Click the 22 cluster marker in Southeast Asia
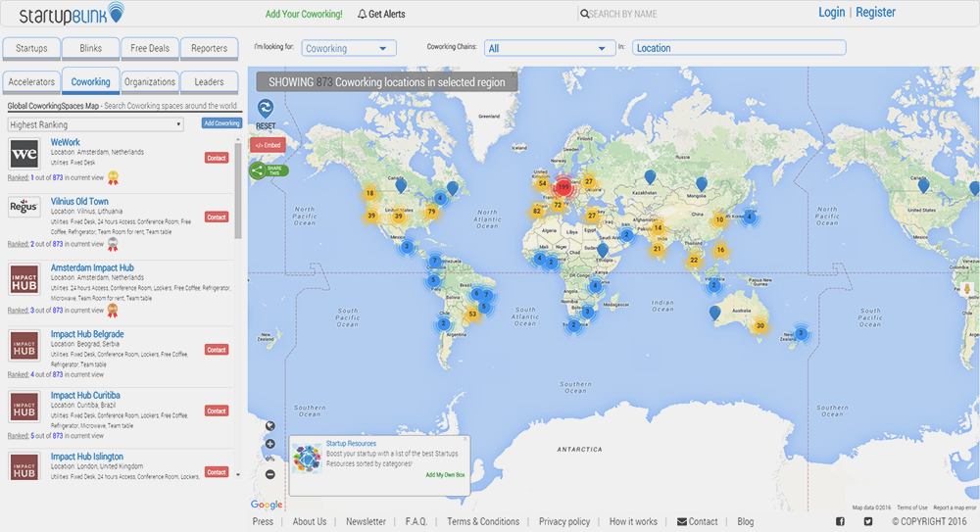The image size is (980, 532). click(694, 260)
